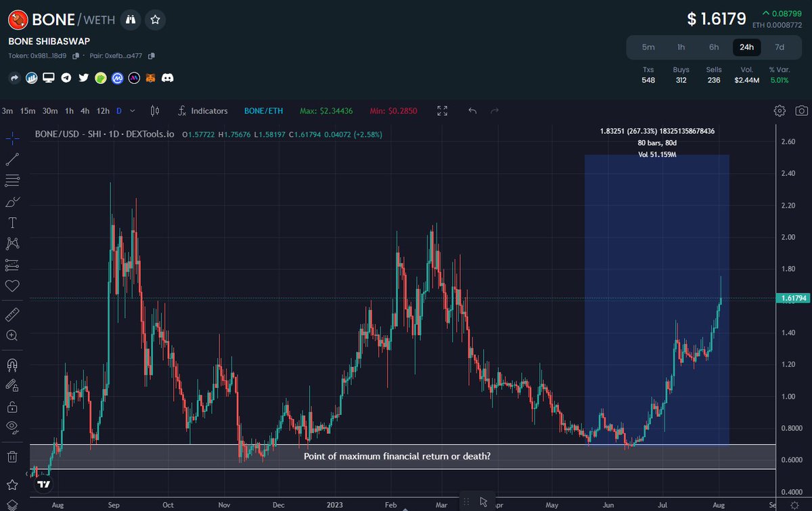This screenshot has width=812, height=511.
Task: Select the pattern nodes drawing tool
Action: (x=12, y=244)
